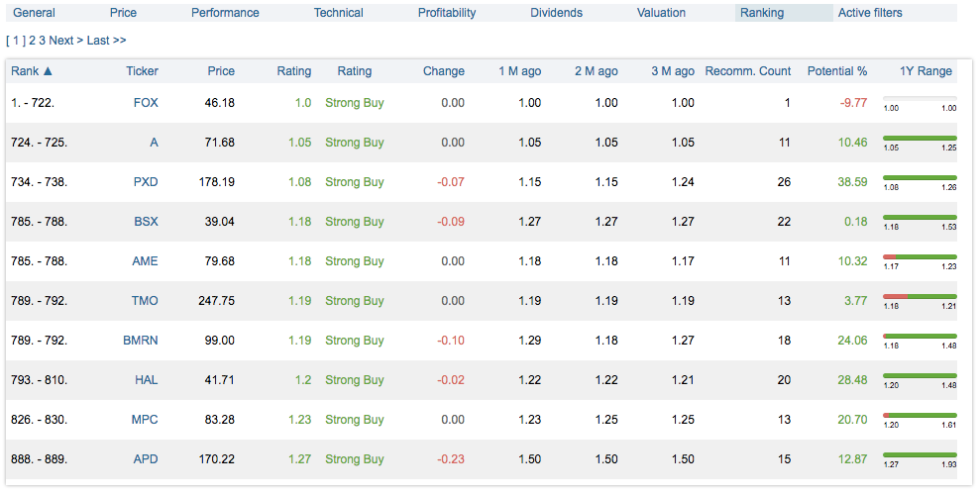The height and width of the screenshot is (496, 980).
Task: Open the PXD ticker link
Action: point(146,182)
